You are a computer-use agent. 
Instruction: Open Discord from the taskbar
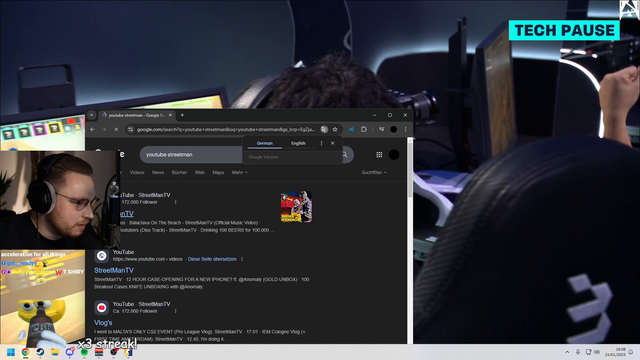69,352
